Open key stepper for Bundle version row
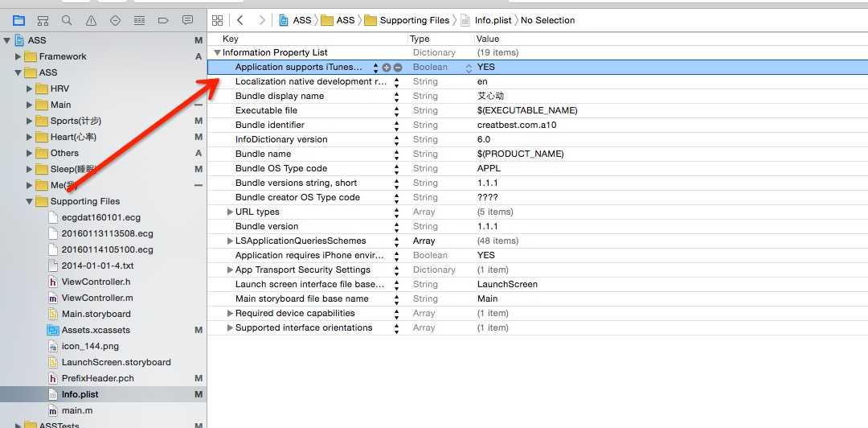Viewport: 868px width, 428px height. (x=396, y=227)
